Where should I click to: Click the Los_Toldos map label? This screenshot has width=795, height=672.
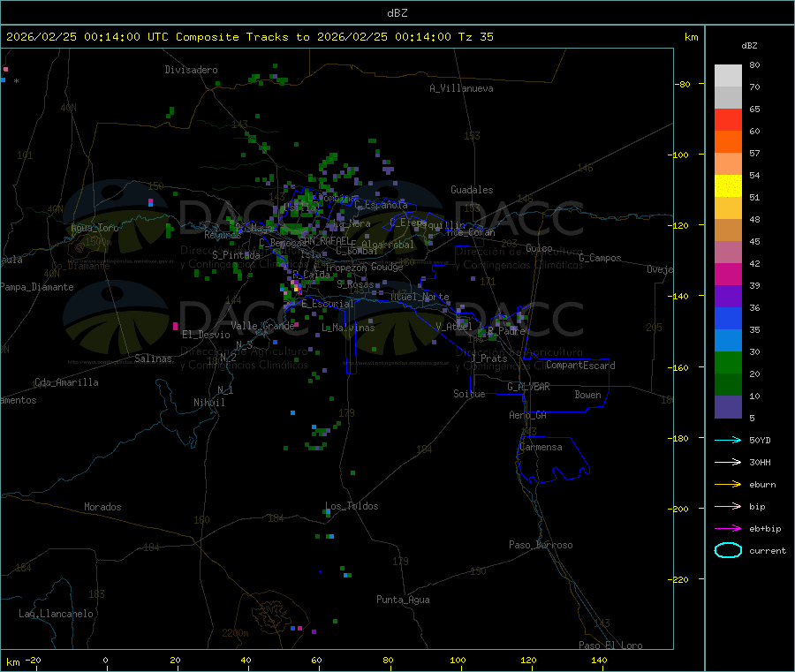[x=352, y=506]
